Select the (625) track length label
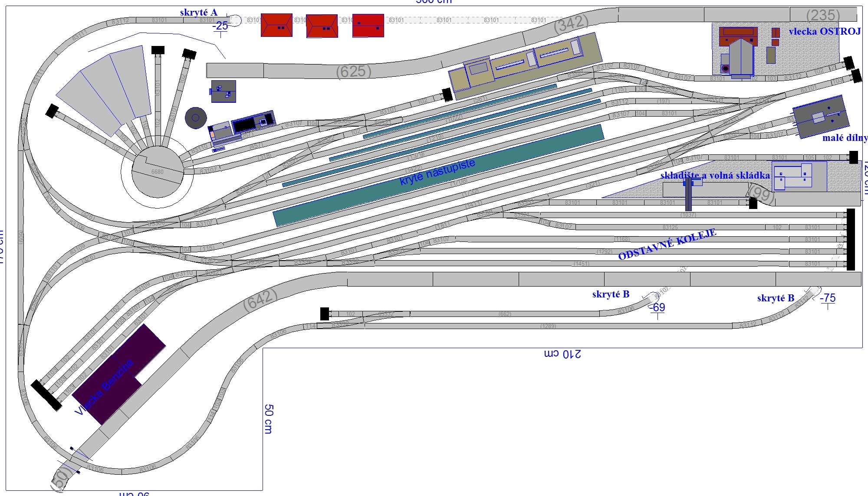 coord(353,72)
